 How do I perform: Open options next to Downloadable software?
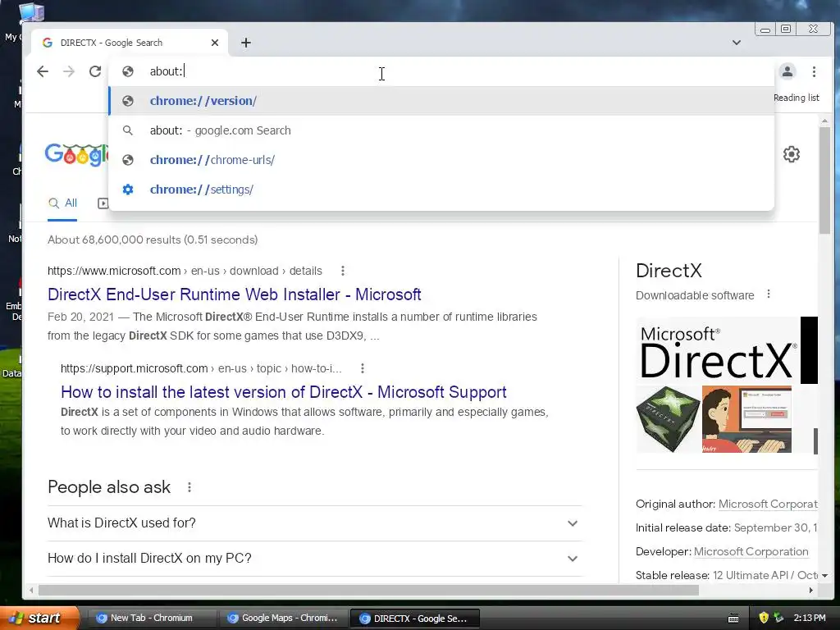768,294
